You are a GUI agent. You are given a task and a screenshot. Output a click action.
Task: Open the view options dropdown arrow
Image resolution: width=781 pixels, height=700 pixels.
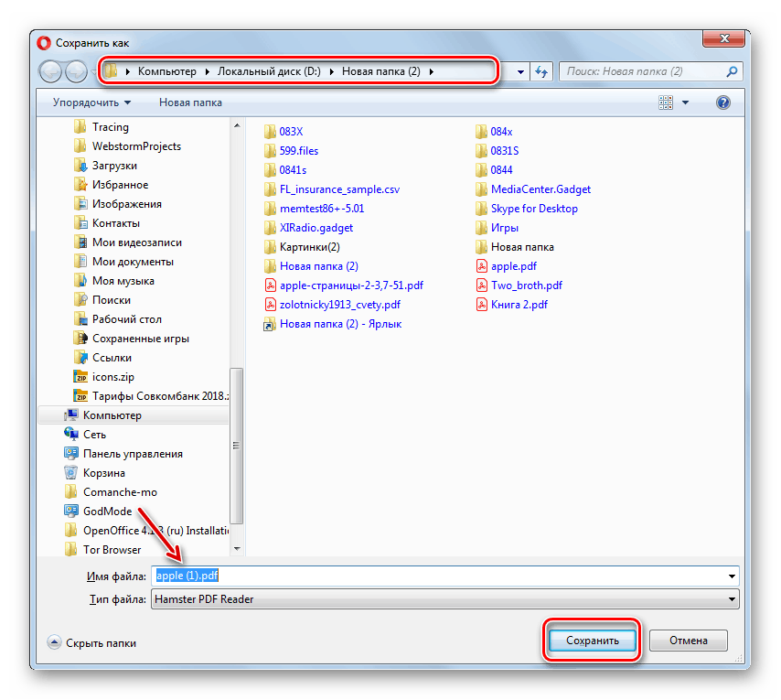685,102
